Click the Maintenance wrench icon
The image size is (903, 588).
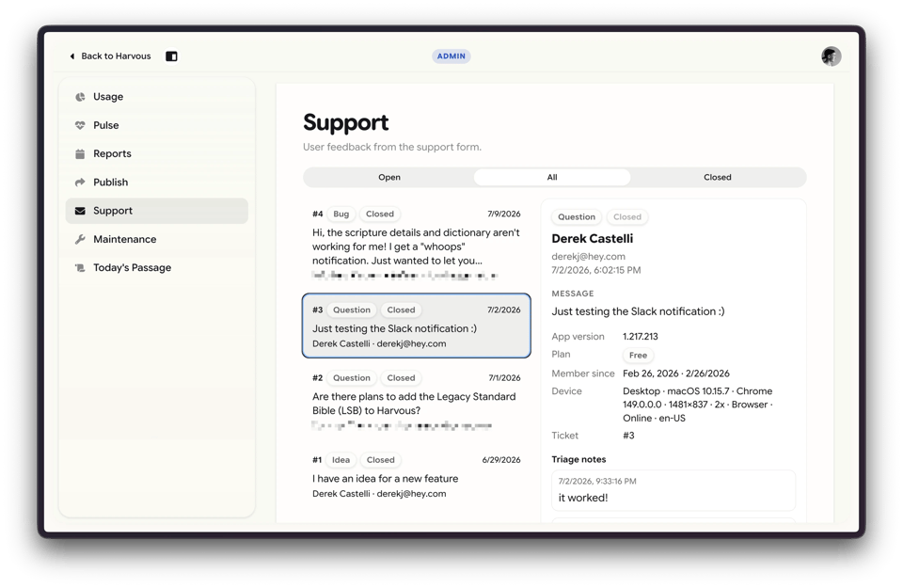point(80,239)
